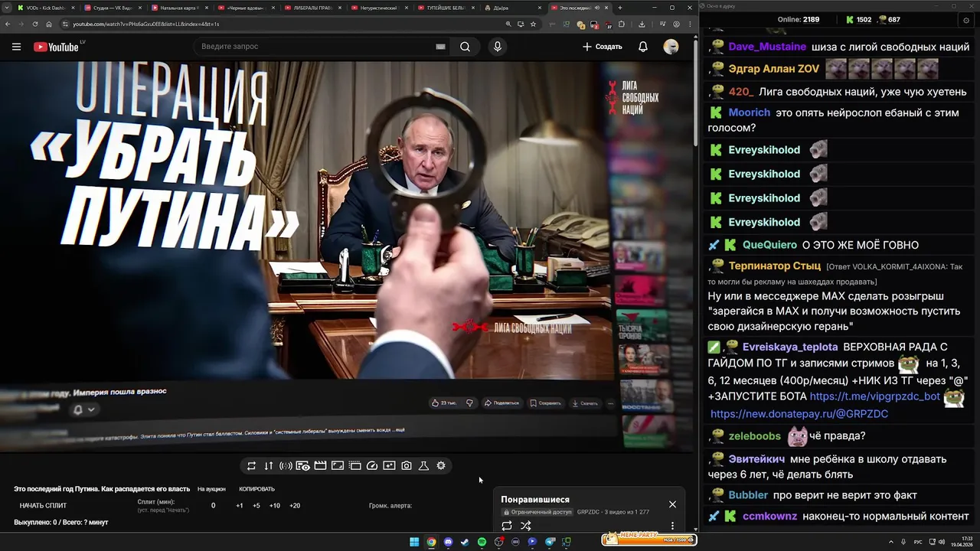Switch to ЛИБЕРАЛЫ ПРАВ browser tab

tap(314, 8)
